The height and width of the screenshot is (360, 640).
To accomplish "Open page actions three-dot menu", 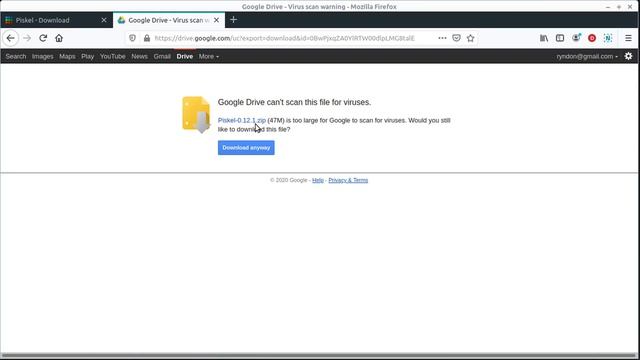I will [x=442, y=38].
